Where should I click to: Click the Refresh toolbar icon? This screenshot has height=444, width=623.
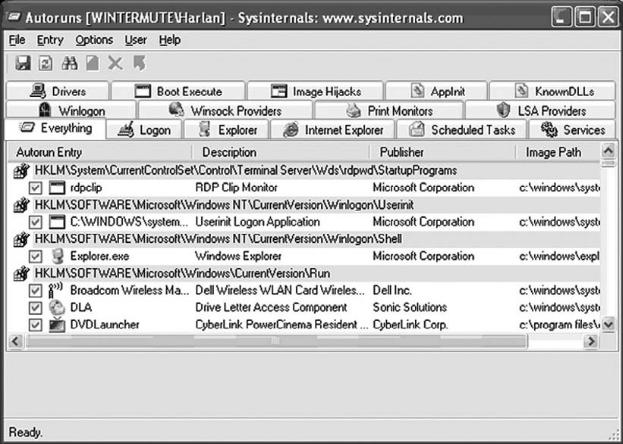(x=45, y=63)
